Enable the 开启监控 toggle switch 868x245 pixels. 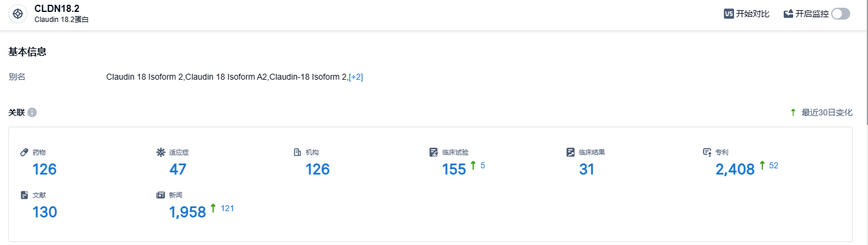click(x=841, y=14)
